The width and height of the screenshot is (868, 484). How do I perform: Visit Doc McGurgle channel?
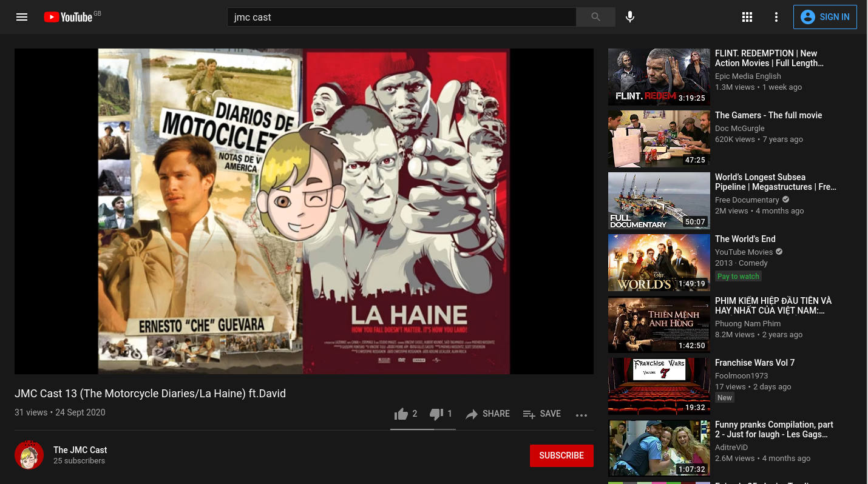(740, 129)
